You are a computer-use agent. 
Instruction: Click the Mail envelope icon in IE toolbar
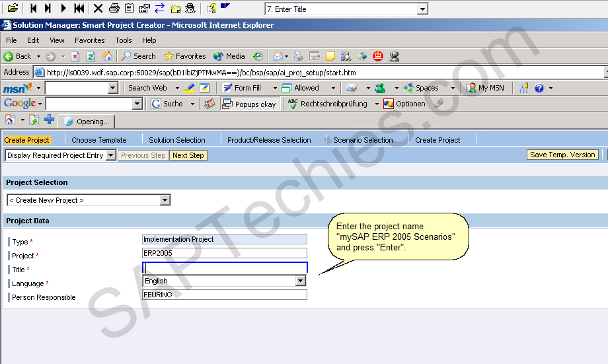point(278,57)
